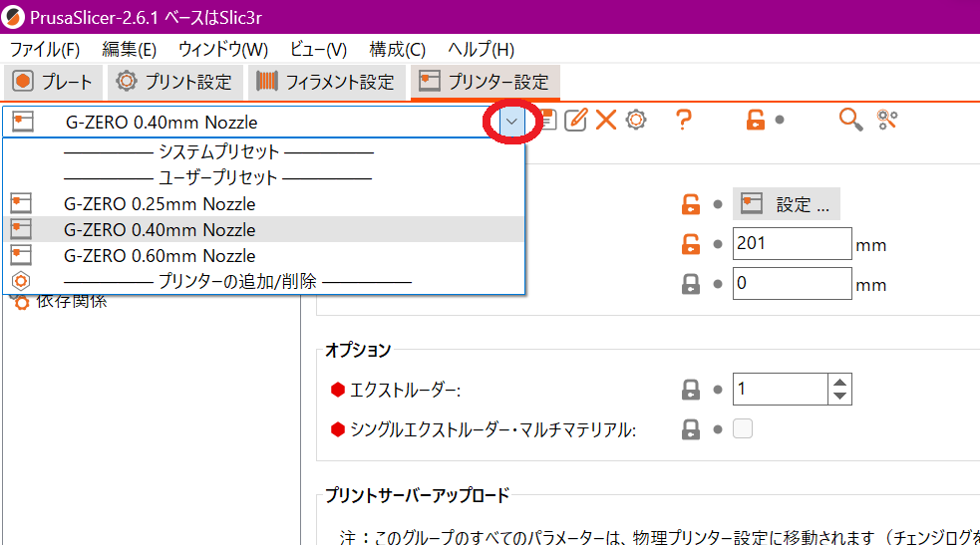Click the unlocked lock beside 201 field
This screenshot has height=545, width=980.
[x=691, y=244]
